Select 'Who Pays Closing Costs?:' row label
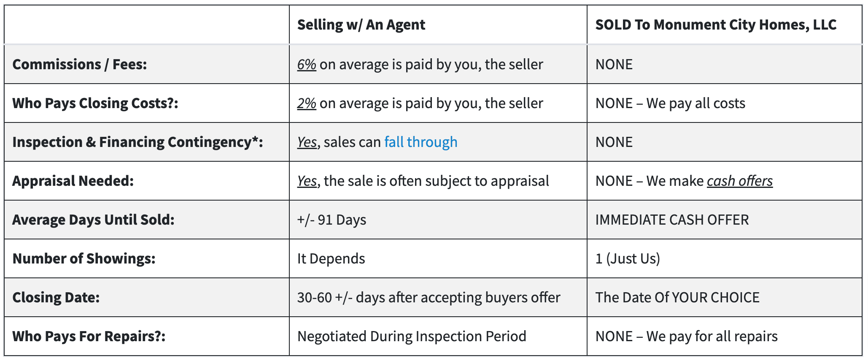 pos(95,103)
